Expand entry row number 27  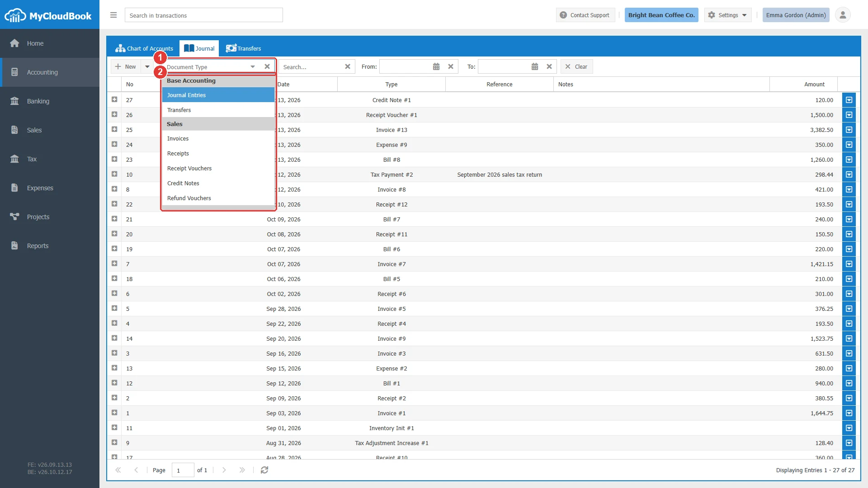[x=114, y=99]
